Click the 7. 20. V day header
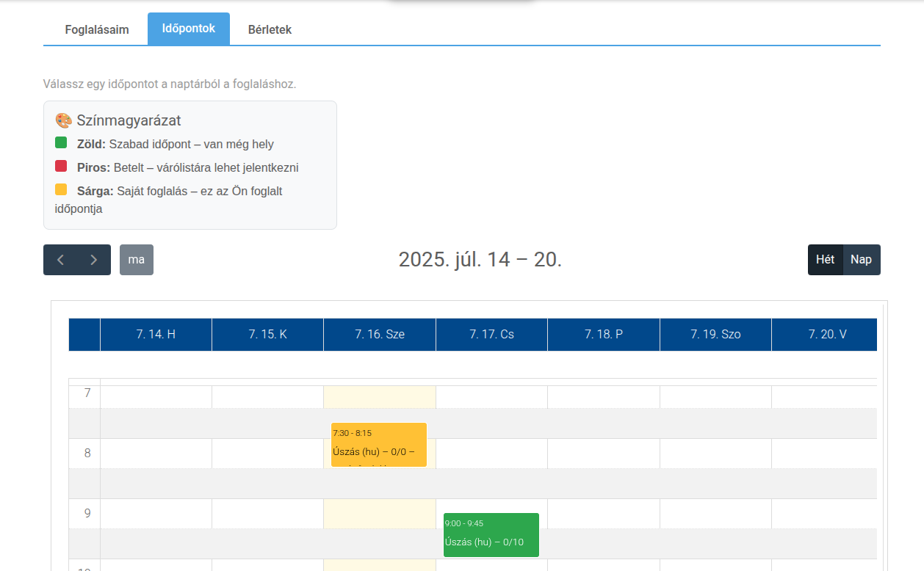This screenshot has height=571, width=924. coord(827,334)
